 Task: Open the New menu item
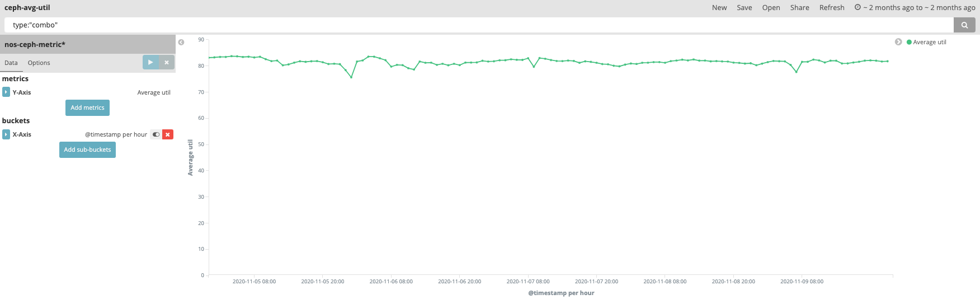click(719, 7)
